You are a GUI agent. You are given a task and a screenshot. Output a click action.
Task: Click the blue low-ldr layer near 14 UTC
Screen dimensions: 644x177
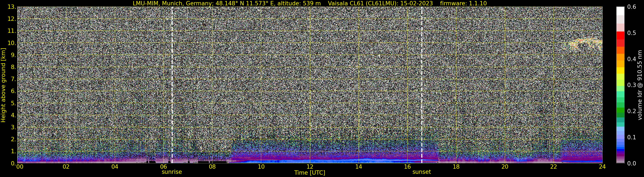pos(358,160)
